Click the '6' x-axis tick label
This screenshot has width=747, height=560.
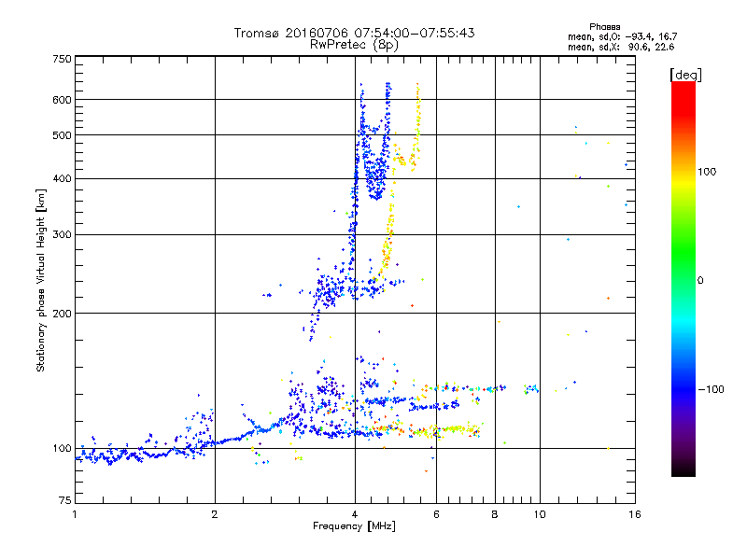pos(436,514)
